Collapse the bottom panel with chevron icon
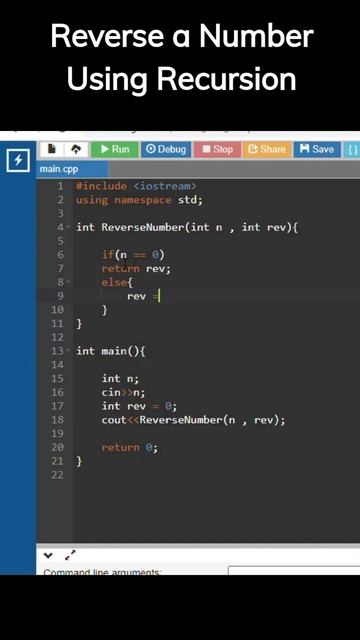360x640 pixels. tap(48, 555)
